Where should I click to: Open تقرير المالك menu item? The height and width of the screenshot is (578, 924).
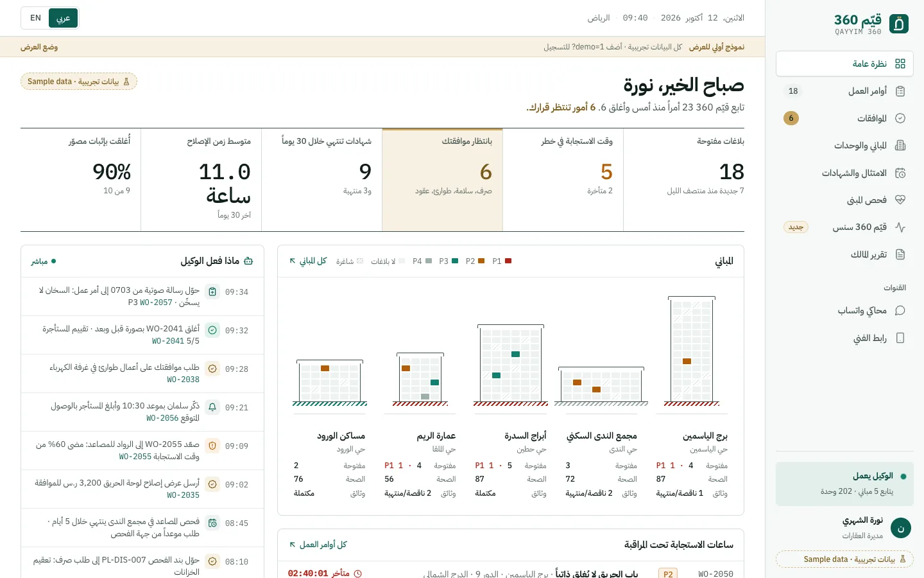tap(844, 254)
